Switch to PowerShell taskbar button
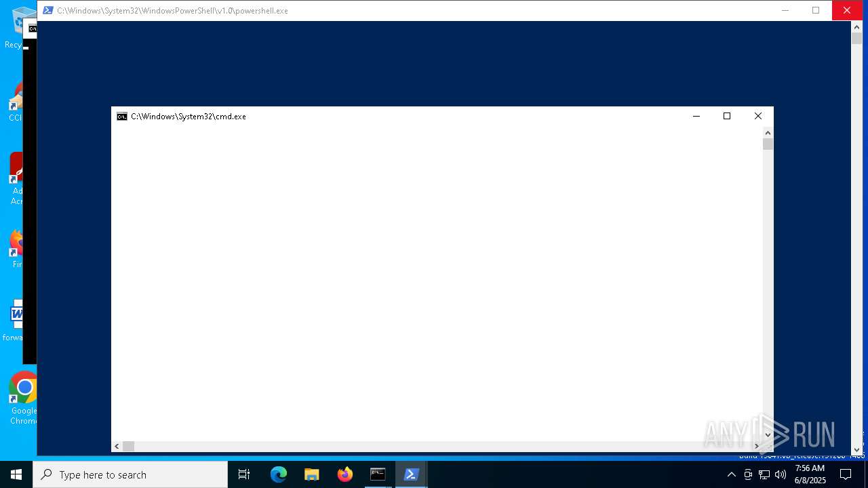Screen dimensions: 868x488 (x=411, y=474)
